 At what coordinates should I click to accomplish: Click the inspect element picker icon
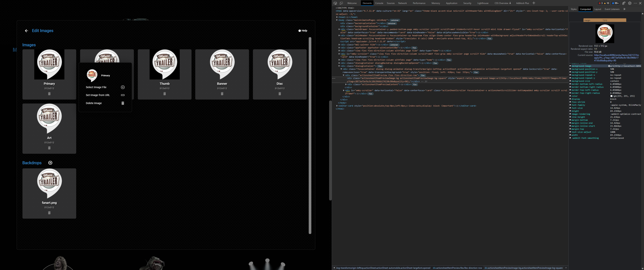(x=335, y=3)
